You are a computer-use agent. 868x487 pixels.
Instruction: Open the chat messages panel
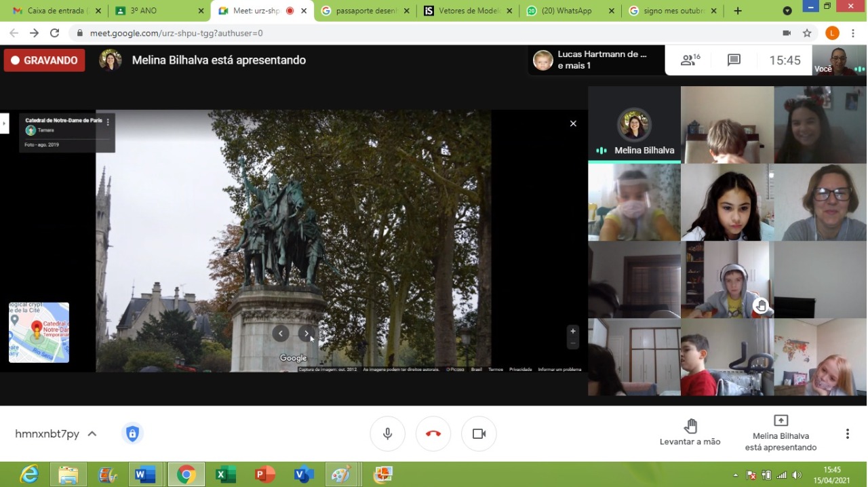point(734,60)
